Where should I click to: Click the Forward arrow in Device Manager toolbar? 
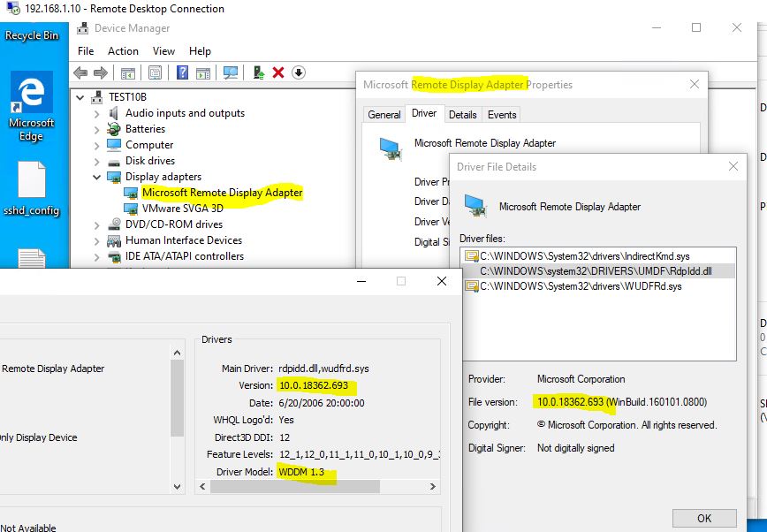click(100, 73)
